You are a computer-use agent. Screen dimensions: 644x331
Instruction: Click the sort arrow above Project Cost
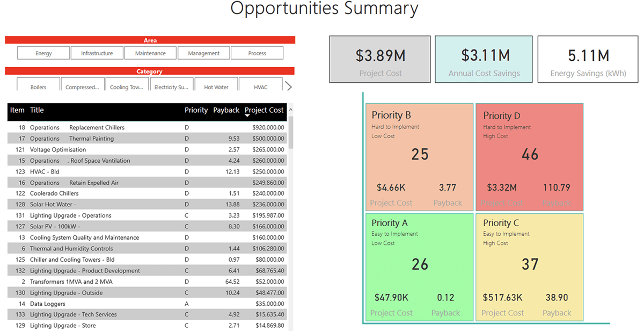click(247, 116)
